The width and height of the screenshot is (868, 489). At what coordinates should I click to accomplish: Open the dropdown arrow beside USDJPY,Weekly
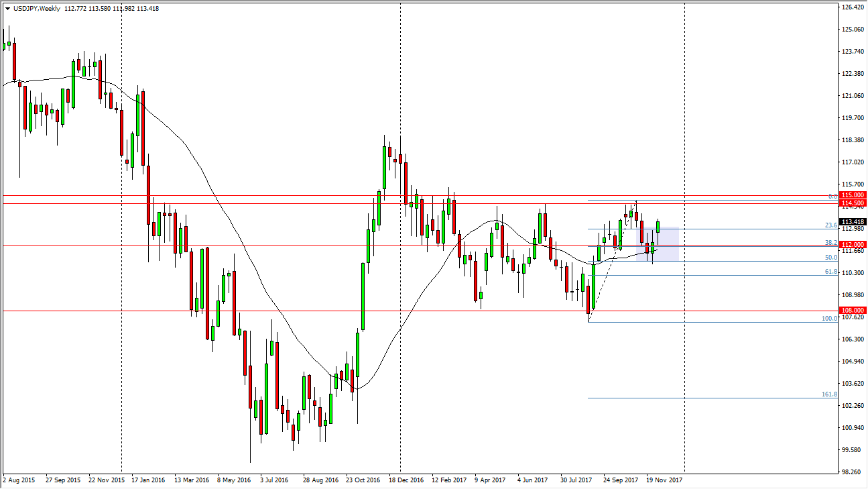(7, 9)
